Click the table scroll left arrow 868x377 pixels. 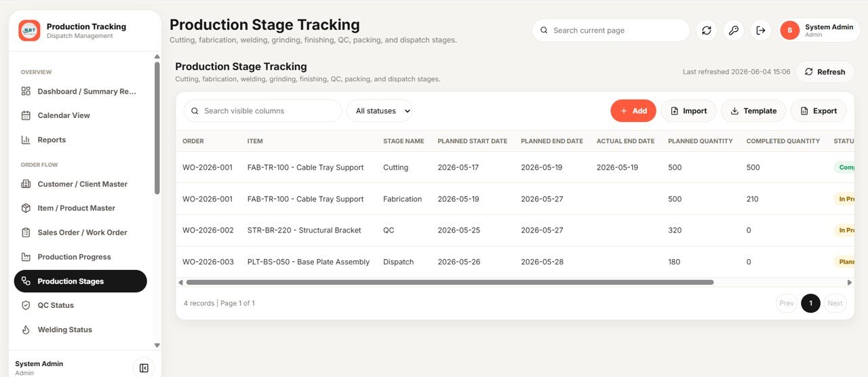tap(180, 282)
